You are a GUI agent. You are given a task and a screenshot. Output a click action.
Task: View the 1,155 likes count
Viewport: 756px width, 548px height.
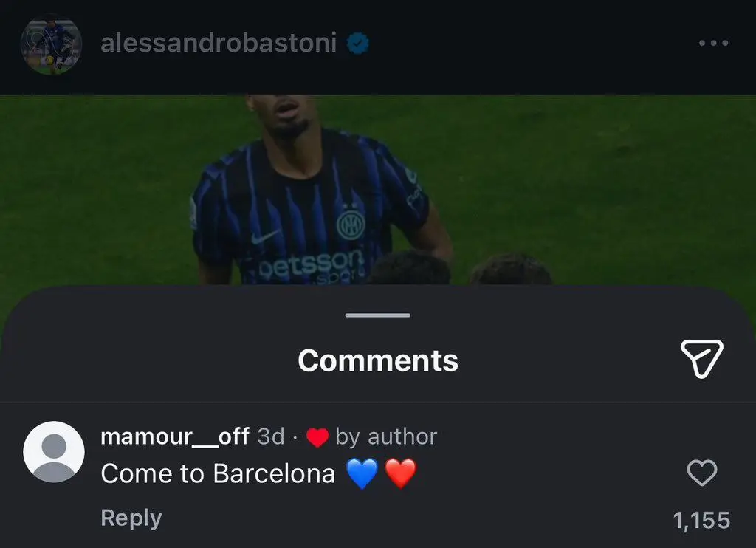coord(701,521)
